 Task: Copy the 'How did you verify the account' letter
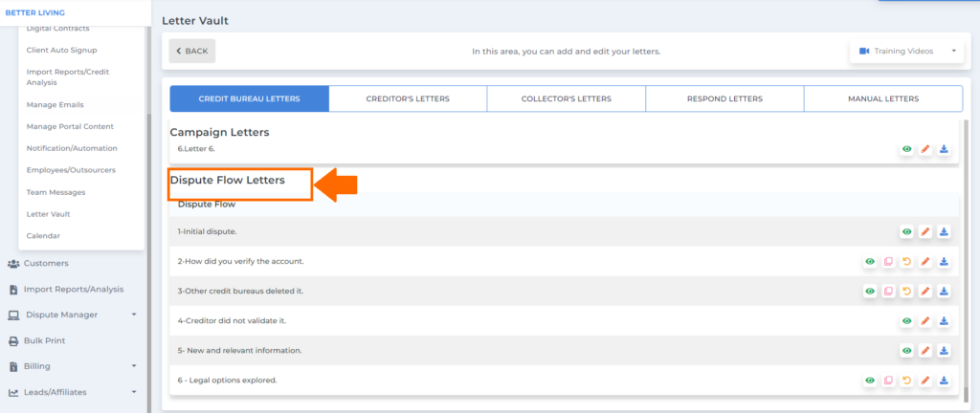tap(888, 261)
